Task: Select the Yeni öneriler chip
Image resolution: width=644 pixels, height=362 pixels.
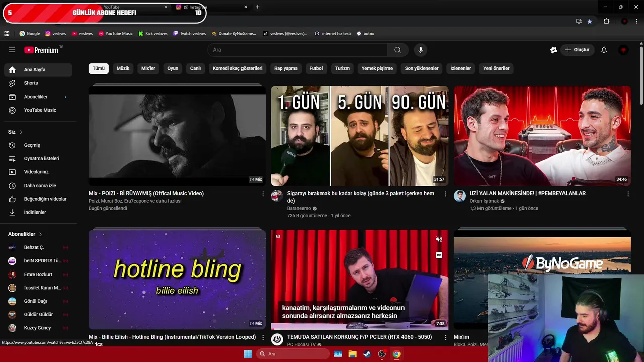Action: coord(496,68)
